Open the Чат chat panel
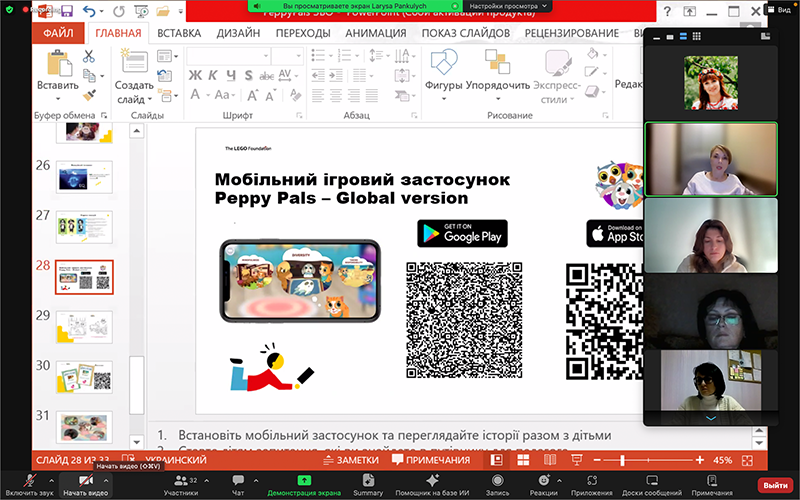 (x=238, y=485)
